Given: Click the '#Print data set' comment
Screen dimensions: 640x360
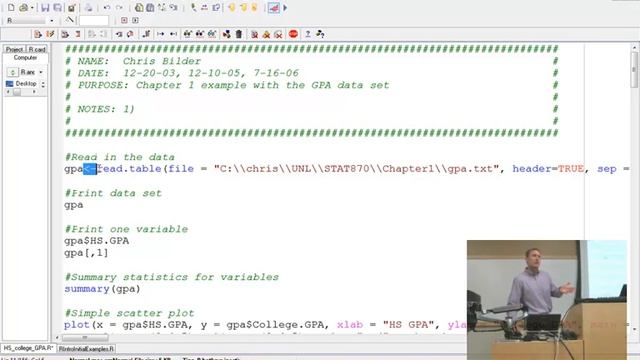Looking at the screenshot, I should click(x=113, y=193).
